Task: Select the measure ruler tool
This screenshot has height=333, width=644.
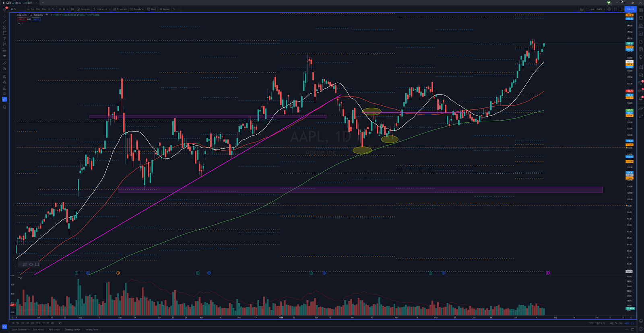Action: click(x=4, y=63)
